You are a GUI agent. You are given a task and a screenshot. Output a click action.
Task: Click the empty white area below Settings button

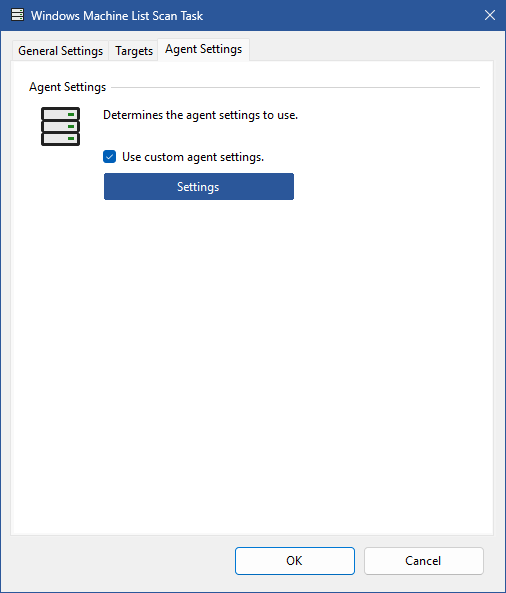point(253,359)
